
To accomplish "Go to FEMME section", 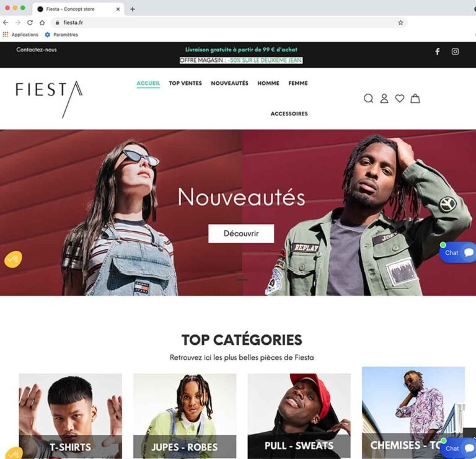I will pyautogui.click(x=297, y=83).
